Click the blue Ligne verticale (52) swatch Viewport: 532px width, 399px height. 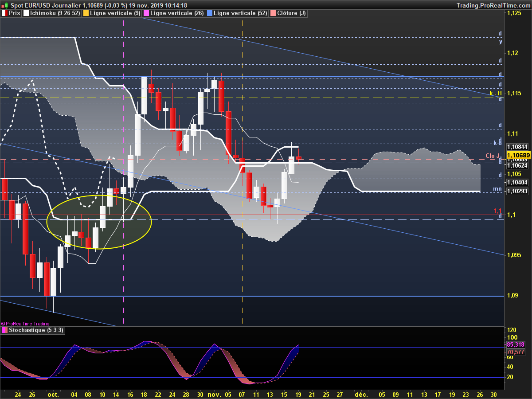[x=210, y=13]
